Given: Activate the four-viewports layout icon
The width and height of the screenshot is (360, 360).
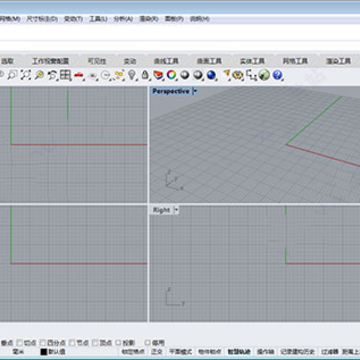Looking at the screenshot, I should tap(66, 75).
